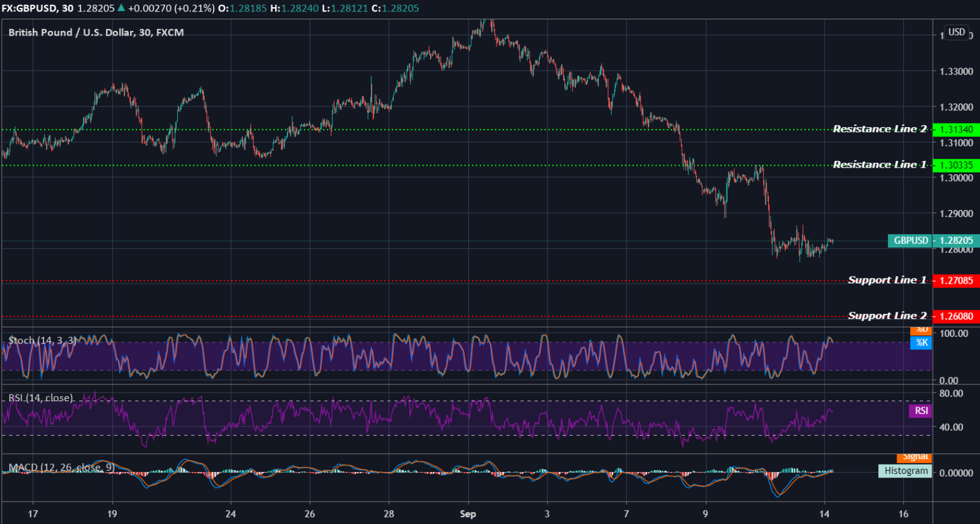Open the RSI (14, close) indicator legend

click(x=41, y=398)
